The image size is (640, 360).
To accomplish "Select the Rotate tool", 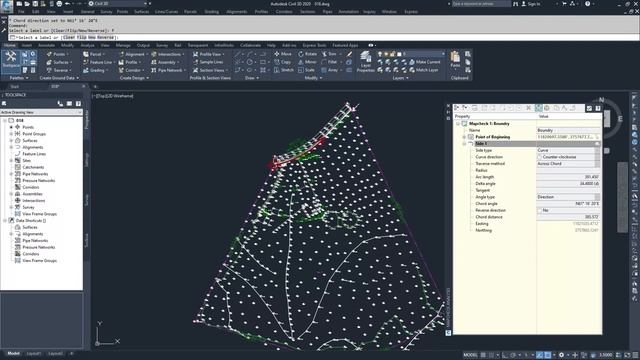I will click(307, 54).
